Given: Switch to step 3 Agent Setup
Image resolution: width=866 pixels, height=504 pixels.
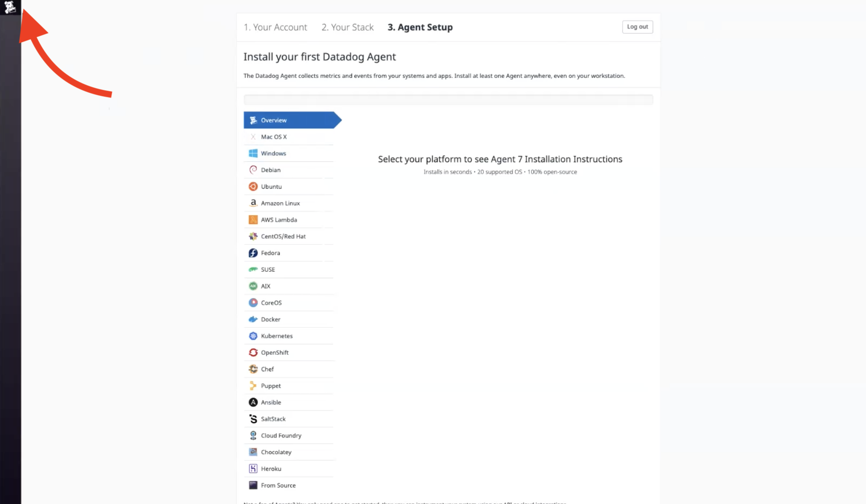Looking at the screenshot, I should pos(420,27).
